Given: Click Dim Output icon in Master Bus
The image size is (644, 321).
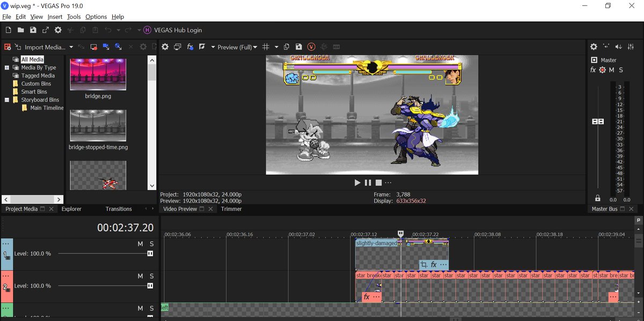Looking at the screenshot, I should coord(619,47).
